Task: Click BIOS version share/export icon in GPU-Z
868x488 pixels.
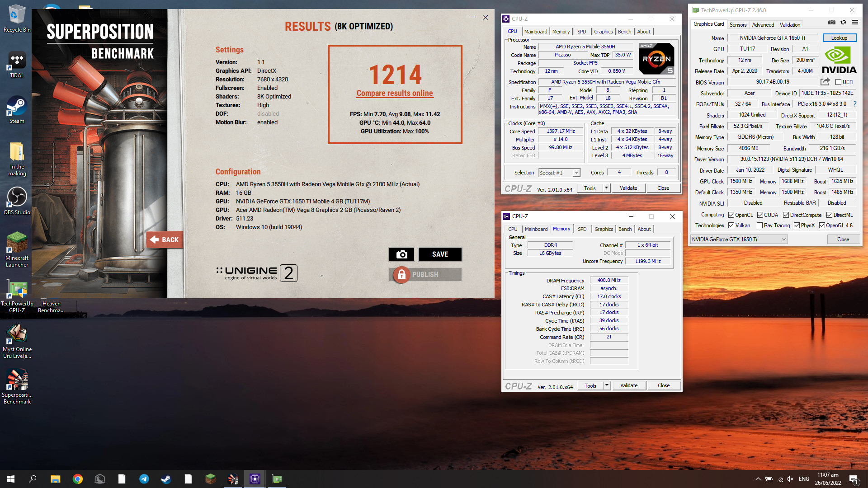Action: 825,82
